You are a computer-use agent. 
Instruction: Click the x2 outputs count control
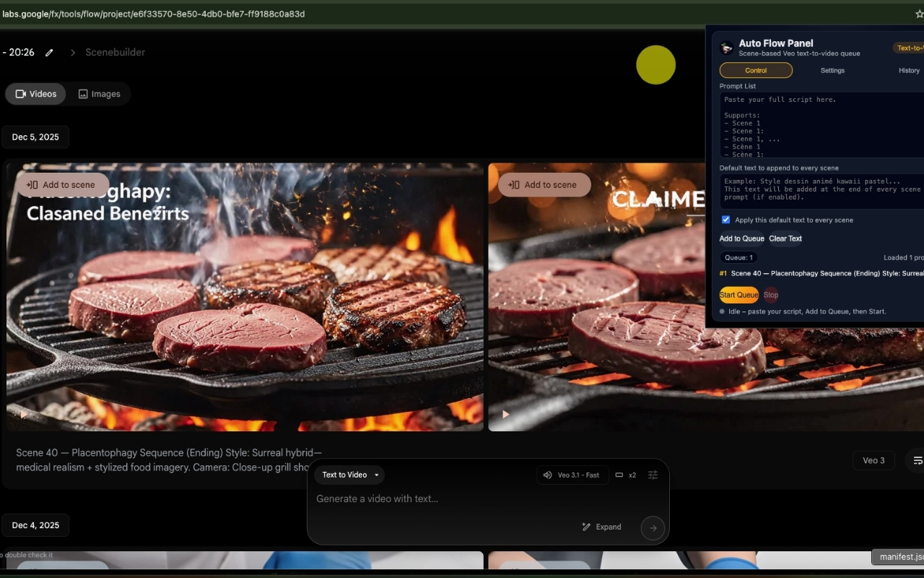(625, 475)
